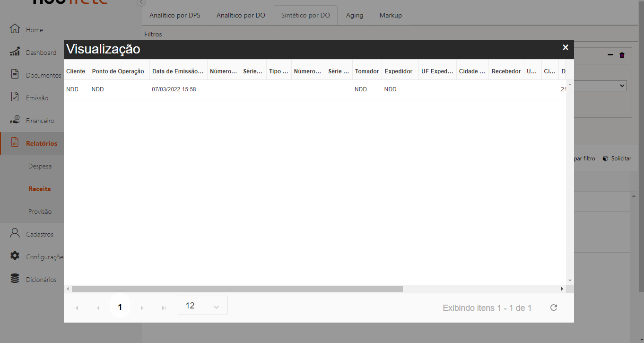The height and width of the screenshot is (343, 644).
Task: Click the Tomador column header
Action: (x=366, y=71)
